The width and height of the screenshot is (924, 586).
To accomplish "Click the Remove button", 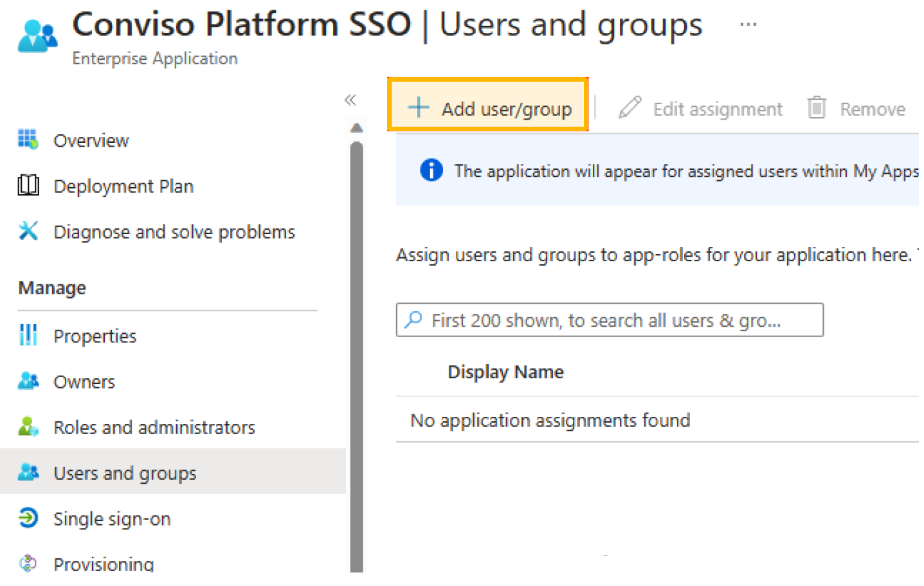I will (856, 108).
